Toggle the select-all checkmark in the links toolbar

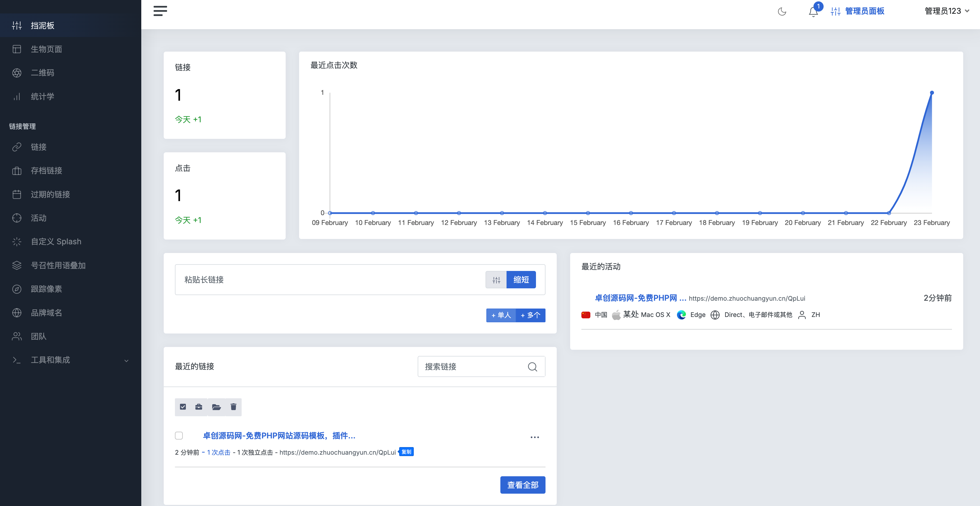click(183, 407)
